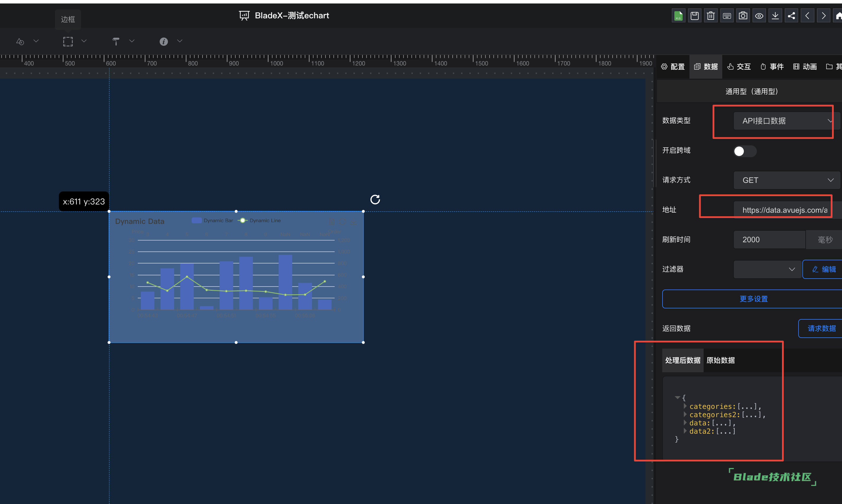Click the tallest blue bar in the chart
This screenshot has width=842, height=504.
285,282
